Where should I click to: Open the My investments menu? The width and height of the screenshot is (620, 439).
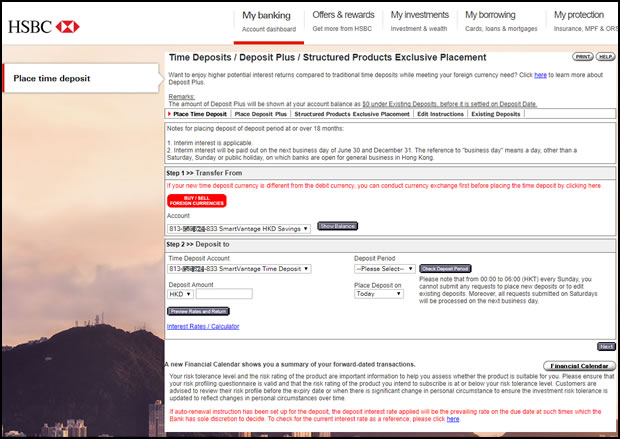[x=420, y=21]
